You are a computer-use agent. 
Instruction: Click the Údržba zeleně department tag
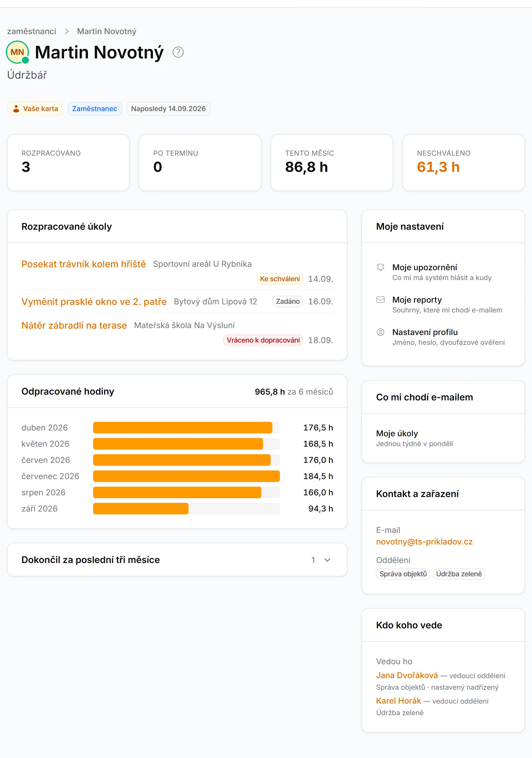[459, 574]
